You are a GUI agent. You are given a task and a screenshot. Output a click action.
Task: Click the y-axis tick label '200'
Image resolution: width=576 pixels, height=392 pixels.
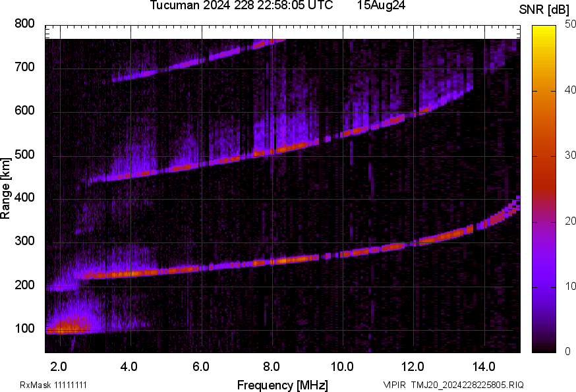(x=24, y=285)
